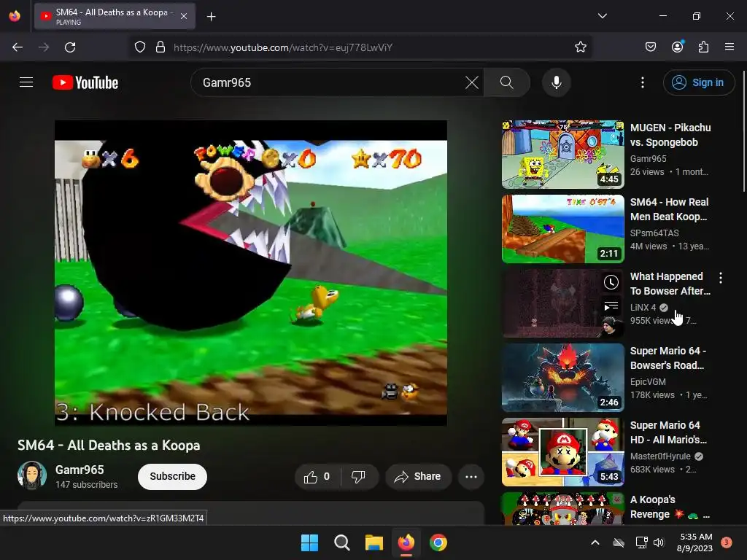Viewport: 747px width, 560px height.
Task: Show hidden system tray icons
Action: (595, 542)
